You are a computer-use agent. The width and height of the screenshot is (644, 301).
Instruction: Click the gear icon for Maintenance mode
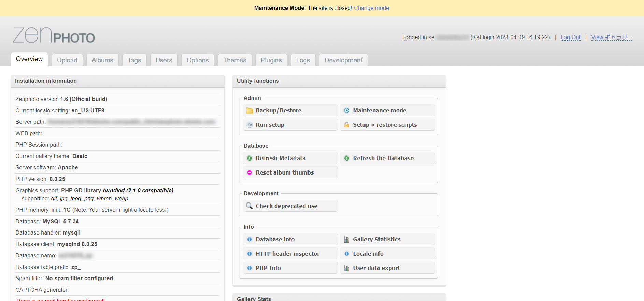347,110
